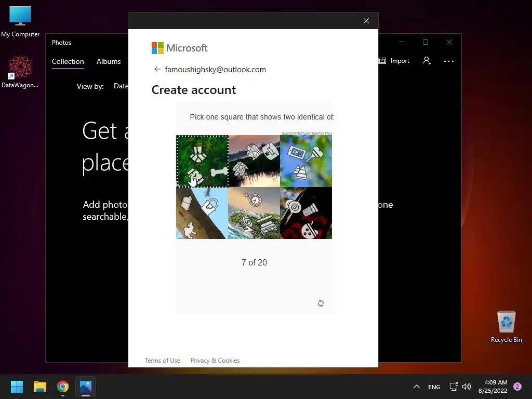Open the Windows Start menu
532x399 pixels.
point(17,387)
